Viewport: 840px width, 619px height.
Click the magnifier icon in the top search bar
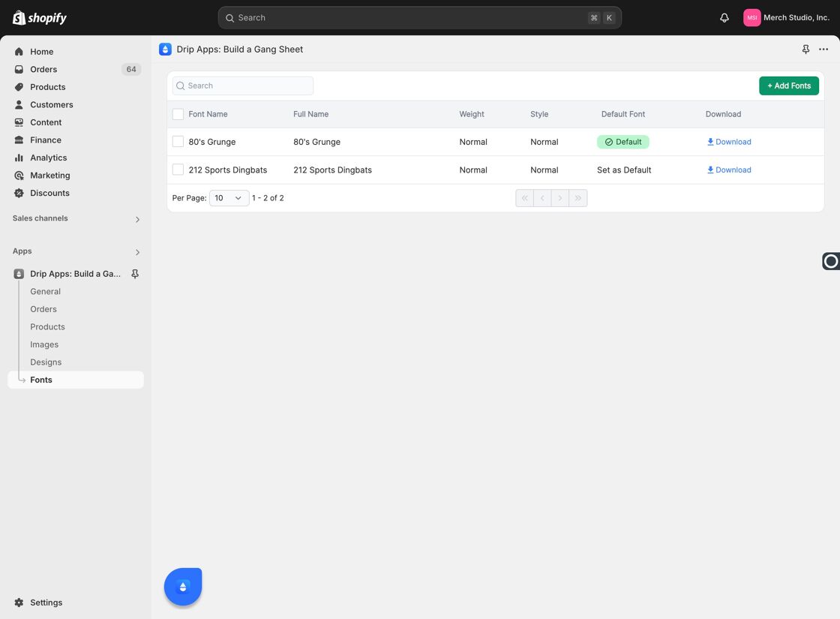tap(229, 18)
